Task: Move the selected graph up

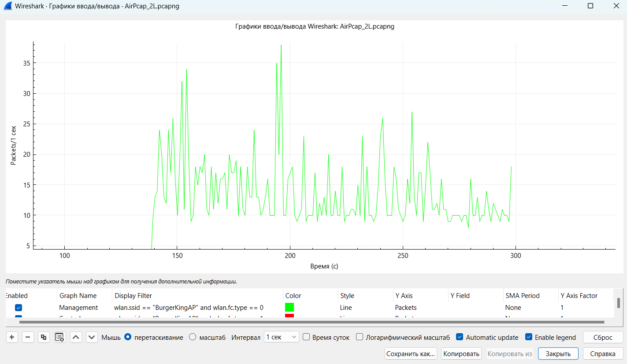Action: (76, 337)
